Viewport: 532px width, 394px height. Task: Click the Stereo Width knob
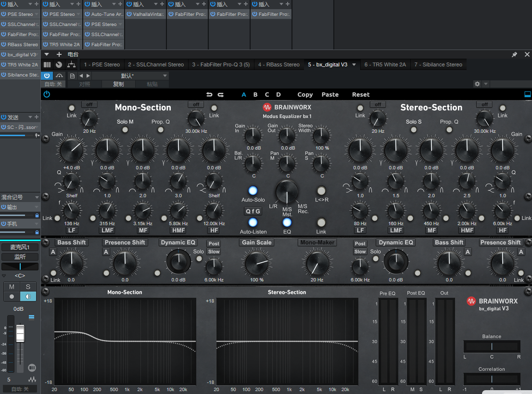click(x=321, y=135)
